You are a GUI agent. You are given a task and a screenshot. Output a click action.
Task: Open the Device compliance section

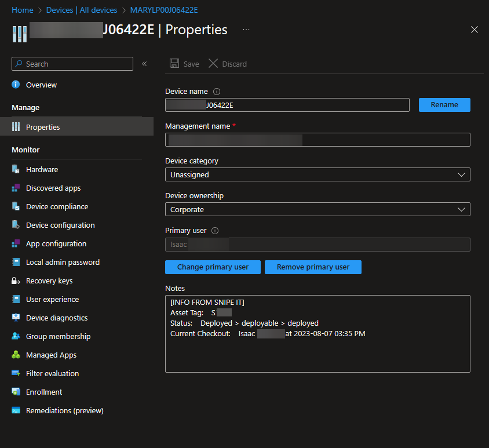pyautogui.click(x=57, y=206)
